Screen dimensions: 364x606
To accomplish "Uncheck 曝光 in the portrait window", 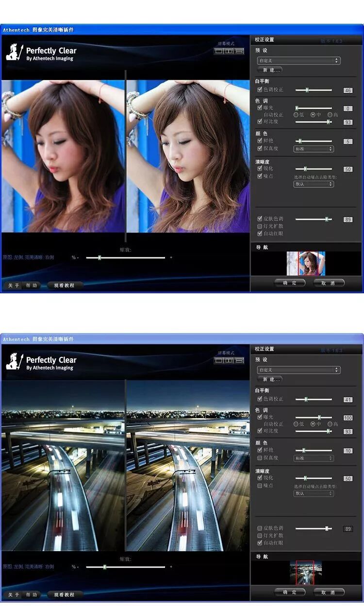I will tap(260, 108).
